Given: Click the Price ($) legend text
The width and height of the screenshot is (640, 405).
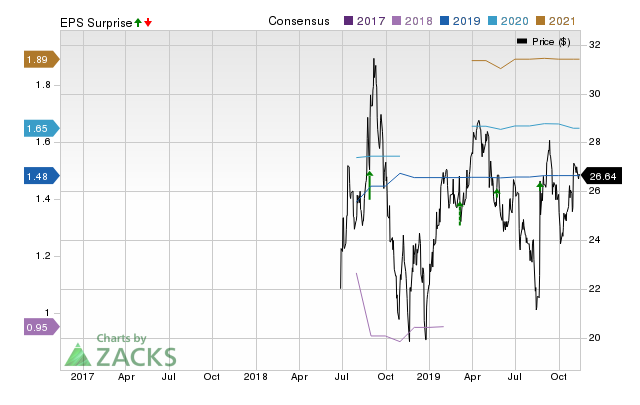Looking at the screenshot, I should [x=551, y=42].
